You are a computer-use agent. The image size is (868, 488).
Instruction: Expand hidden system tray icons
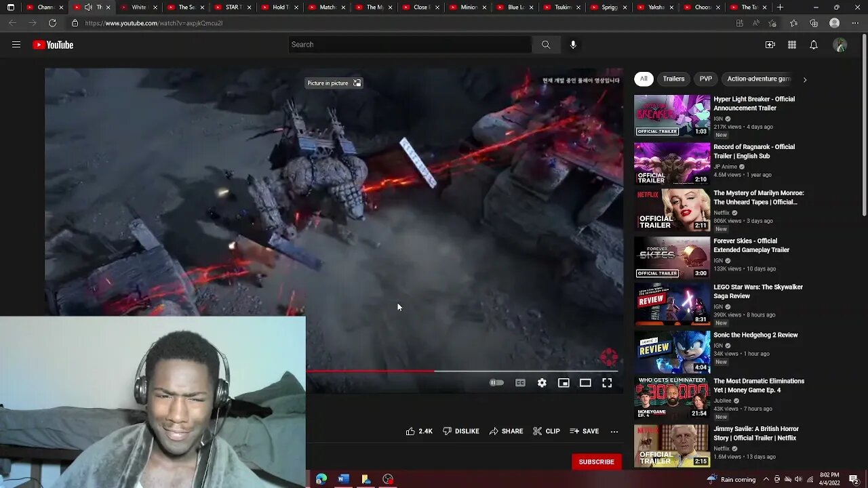766,479
